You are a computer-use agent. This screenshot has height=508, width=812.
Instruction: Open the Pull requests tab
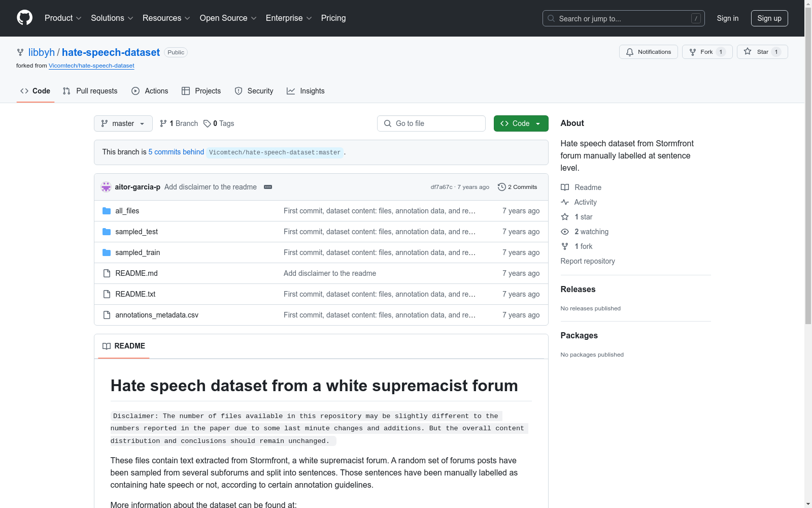click(x=90, y=91)
